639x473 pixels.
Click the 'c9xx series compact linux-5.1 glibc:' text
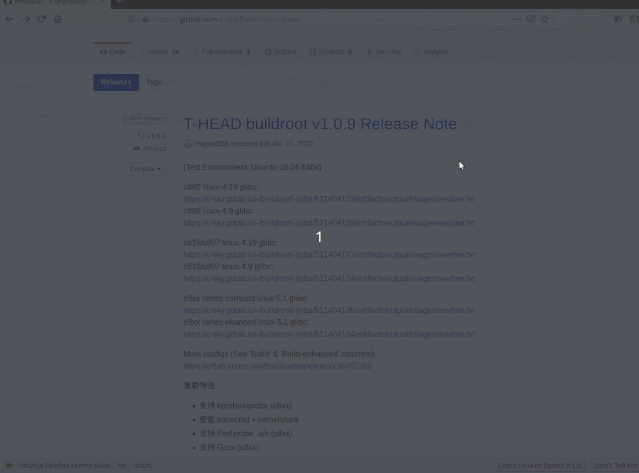(x=246, y=298)
